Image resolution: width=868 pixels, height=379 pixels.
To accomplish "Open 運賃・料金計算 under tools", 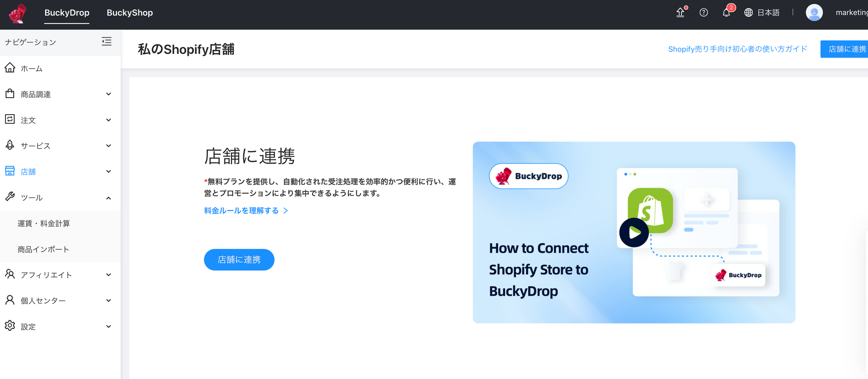I will coord(44,224).
